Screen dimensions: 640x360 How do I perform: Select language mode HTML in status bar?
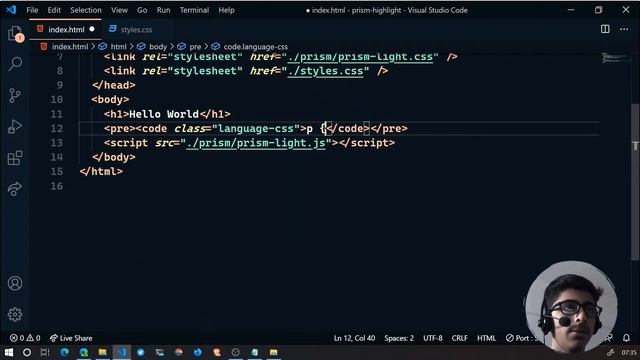point(486,338)
